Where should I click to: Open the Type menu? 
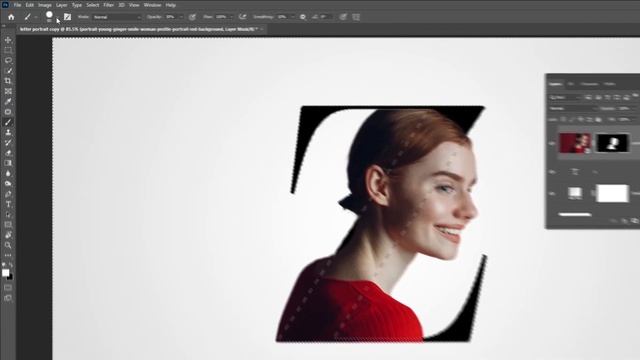point(77,5)
